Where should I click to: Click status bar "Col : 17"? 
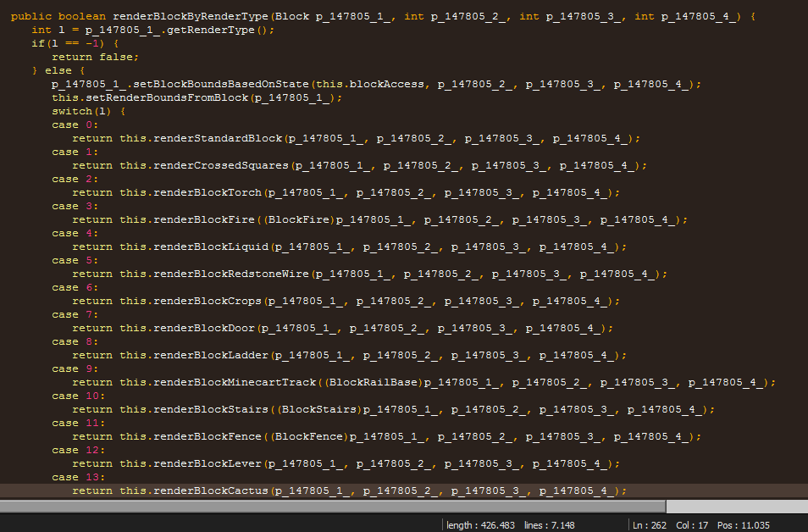pyautogui.click(x=692, y=525)
